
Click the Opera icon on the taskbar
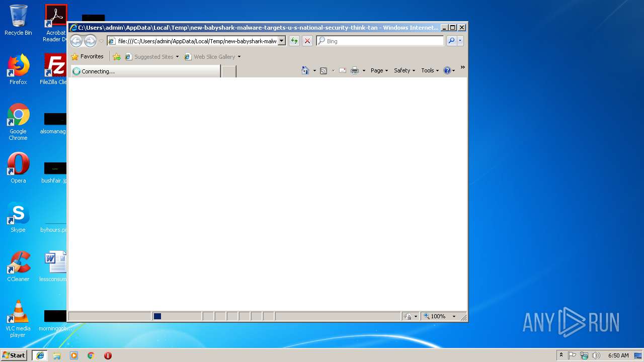pyautogui.click(x=108, y=355)
